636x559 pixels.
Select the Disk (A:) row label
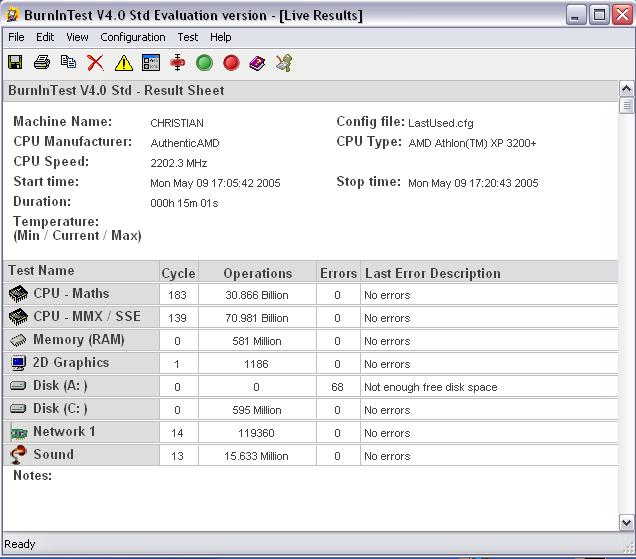click(60, 385)
